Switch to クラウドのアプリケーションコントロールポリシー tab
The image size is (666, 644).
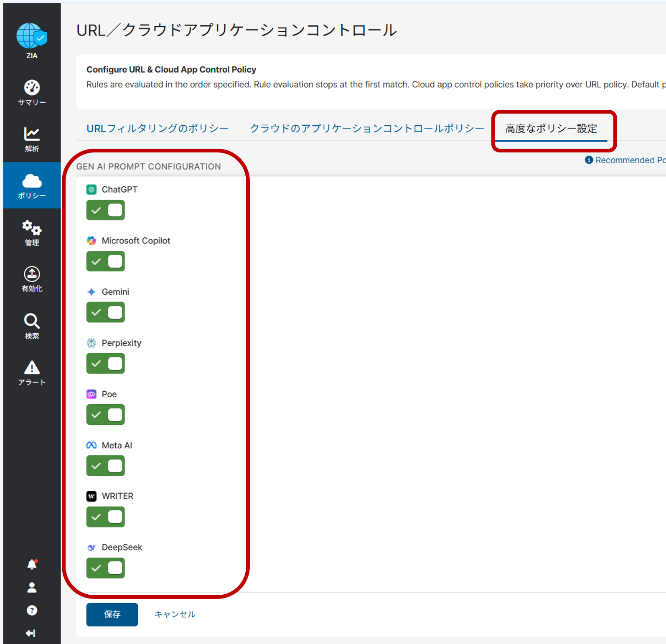(367, 129)
